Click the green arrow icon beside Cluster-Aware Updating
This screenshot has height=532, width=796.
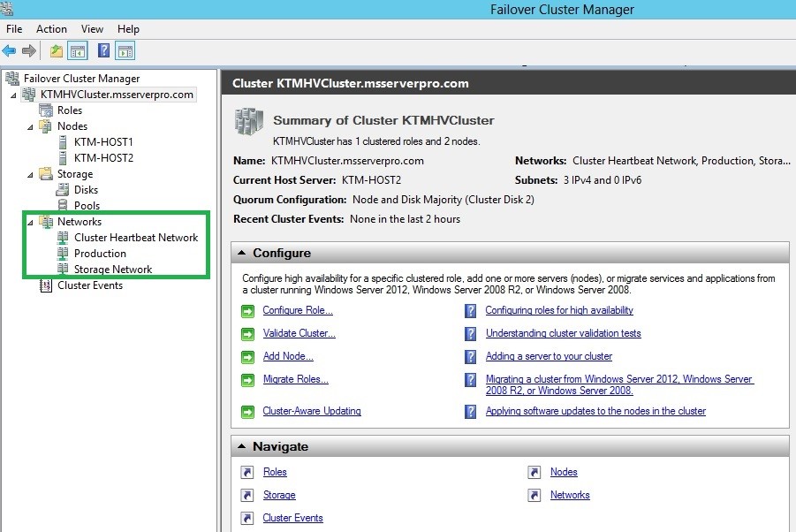point(247,411)
